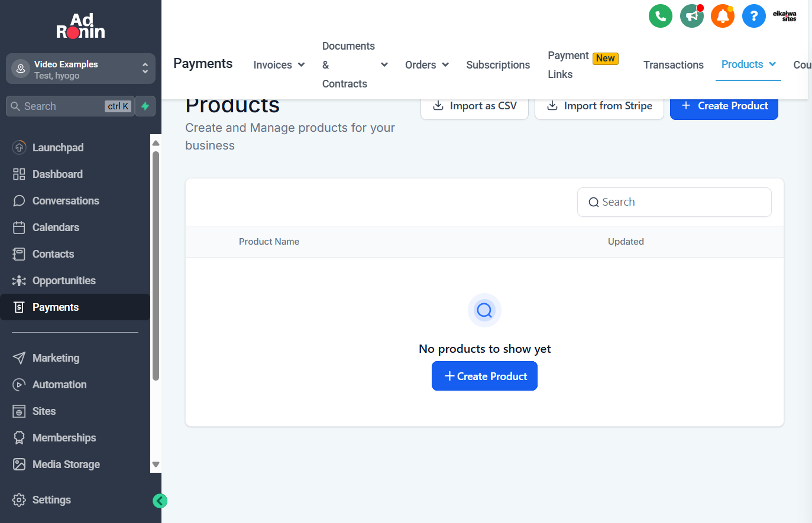
Task: Click the products Search input
Action: (674, 202)
